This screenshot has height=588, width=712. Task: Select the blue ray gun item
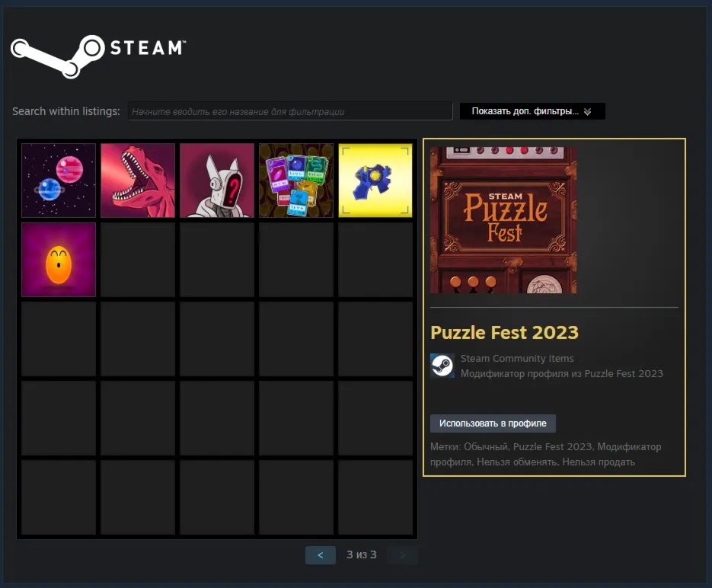pos(375,181)
